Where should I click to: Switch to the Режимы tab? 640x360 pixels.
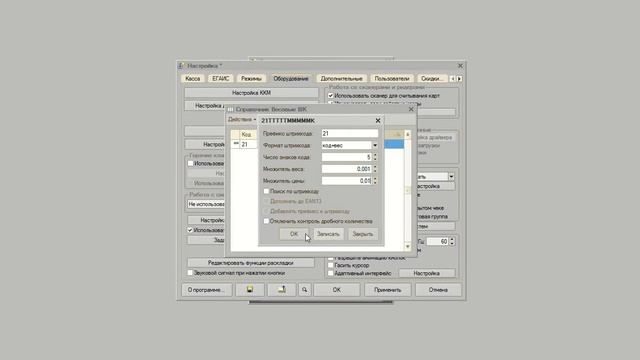coord(251,78)
